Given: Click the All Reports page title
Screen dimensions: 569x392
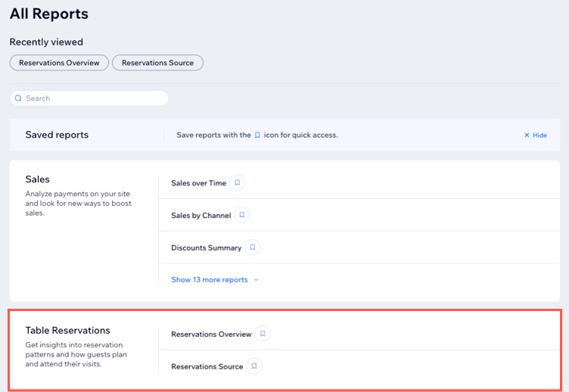Looking at the screenshot, I should 49,14.
